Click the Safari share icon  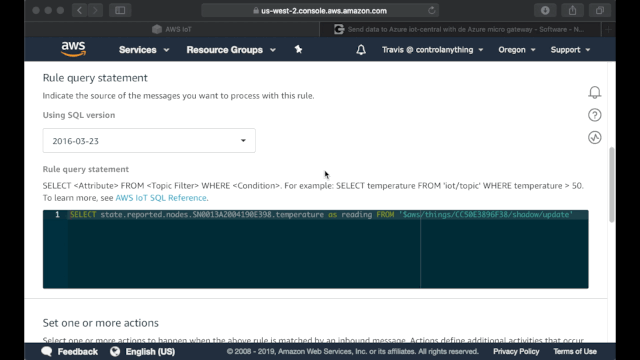point(573,11)
